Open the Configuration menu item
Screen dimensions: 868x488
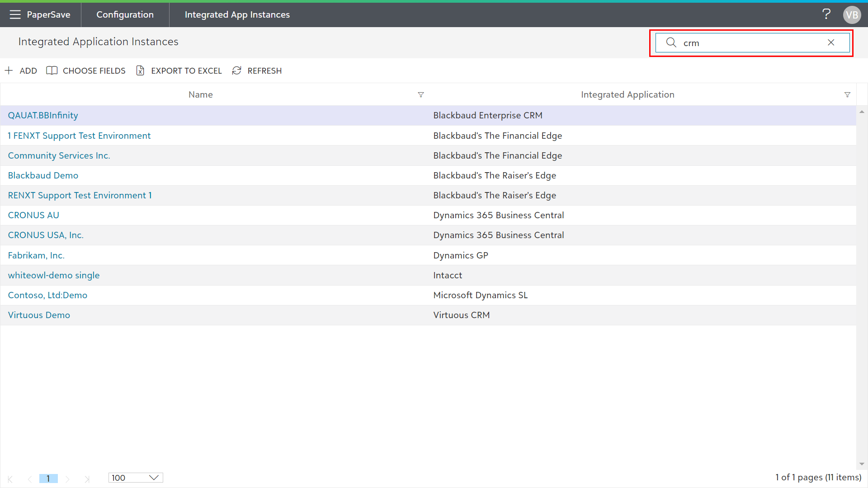[x=125, y=14]
